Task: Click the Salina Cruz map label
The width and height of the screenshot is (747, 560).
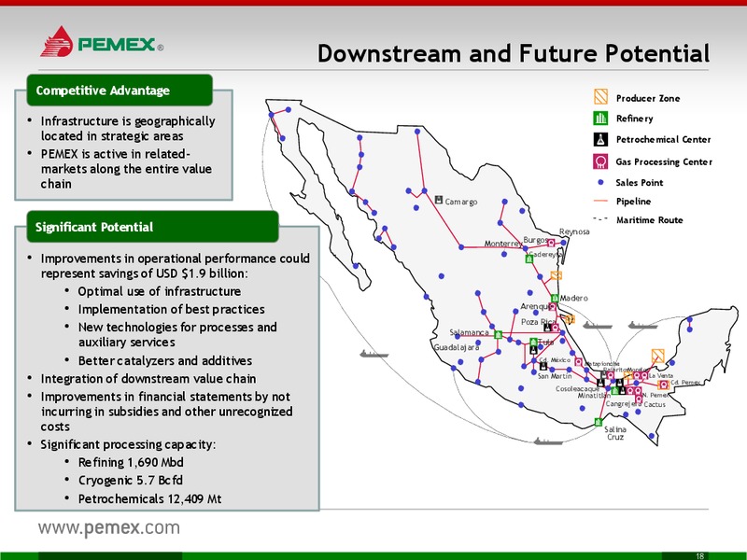Action: 615,433
